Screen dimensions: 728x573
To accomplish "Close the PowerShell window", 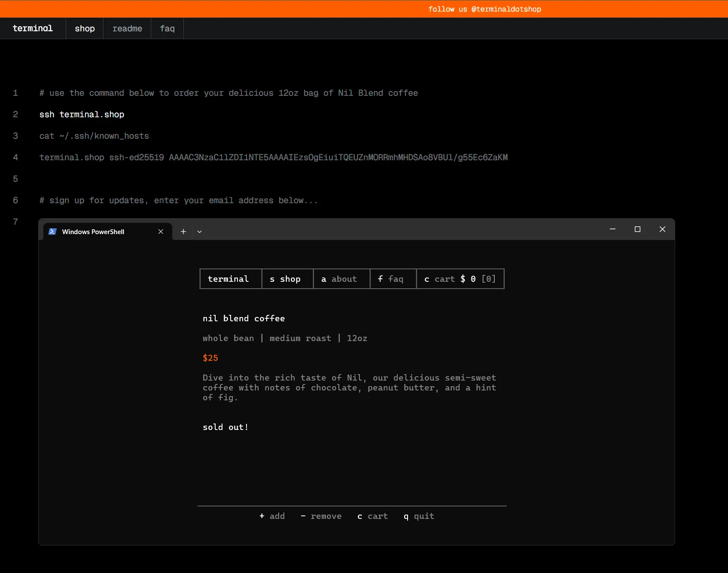I will click(662, 229).
